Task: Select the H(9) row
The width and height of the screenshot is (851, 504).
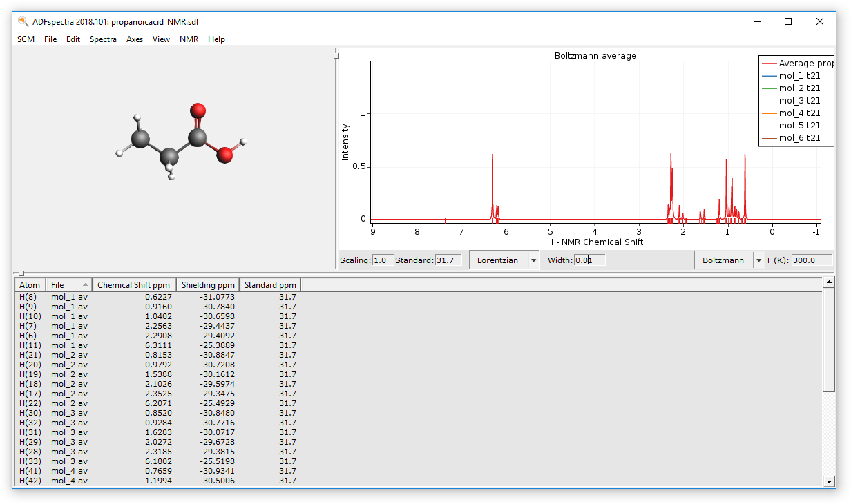Action: [x=419, y=307]
